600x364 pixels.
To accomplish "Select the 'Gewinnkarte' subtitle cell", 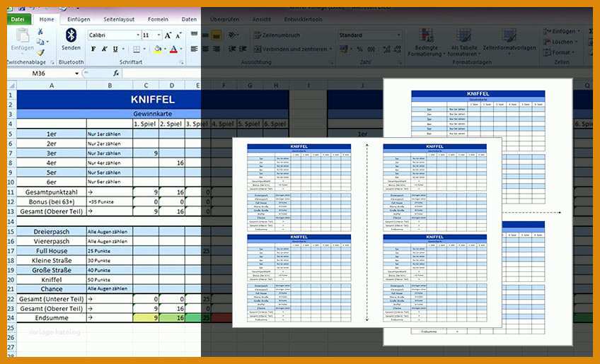I will [x=152, y=114].
